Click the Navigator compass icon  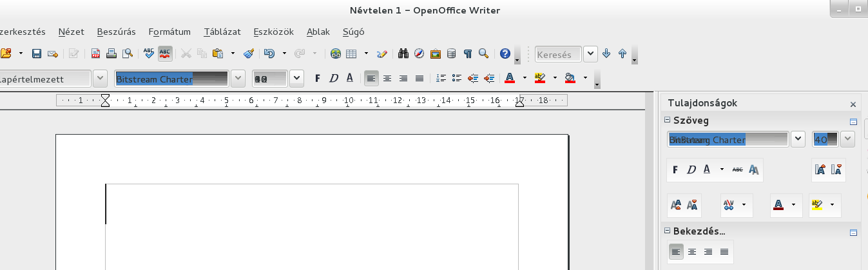[x=420, y=54]
